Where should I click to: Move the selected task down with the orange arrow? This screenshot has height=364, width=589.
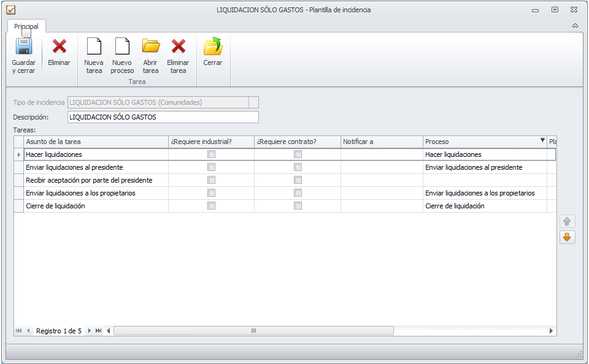point(567,237)
